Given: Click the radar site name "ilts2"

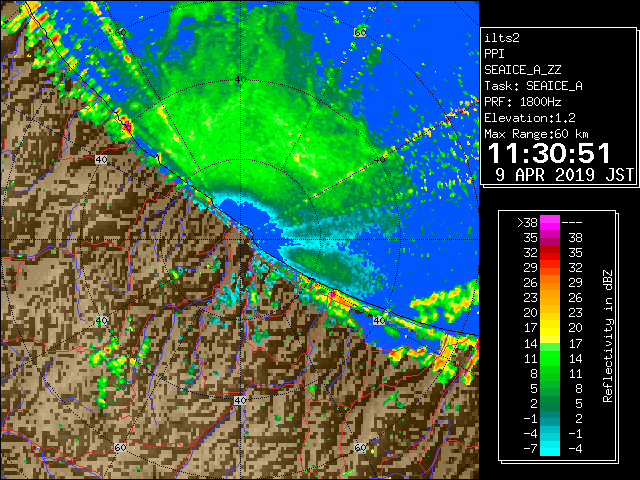Looking at the screenshot, I should coord(502,38).
